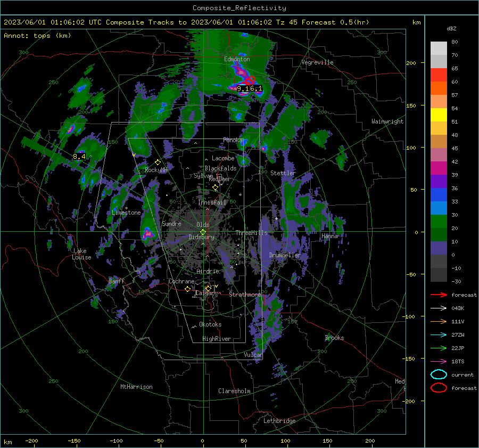Click the HighRiver city label

click(x=217, y=339)
